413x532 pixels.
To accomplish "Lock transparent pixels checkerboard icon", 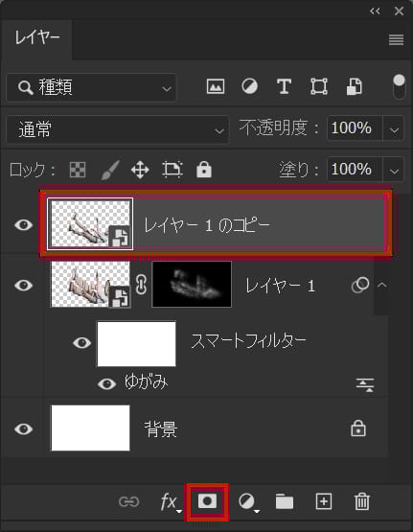I will click(x=78, y=170).
